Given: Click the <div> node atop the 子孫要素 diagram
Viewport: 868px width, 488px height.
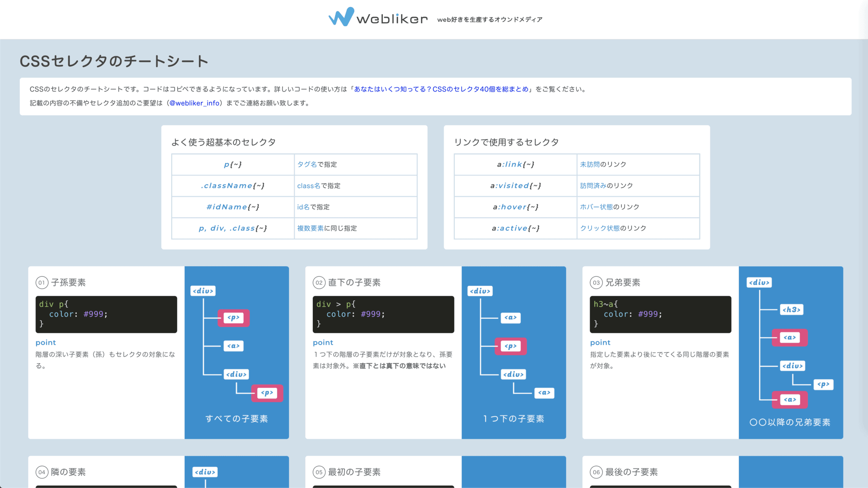Looking at the screenshot, I should (203, 291).
